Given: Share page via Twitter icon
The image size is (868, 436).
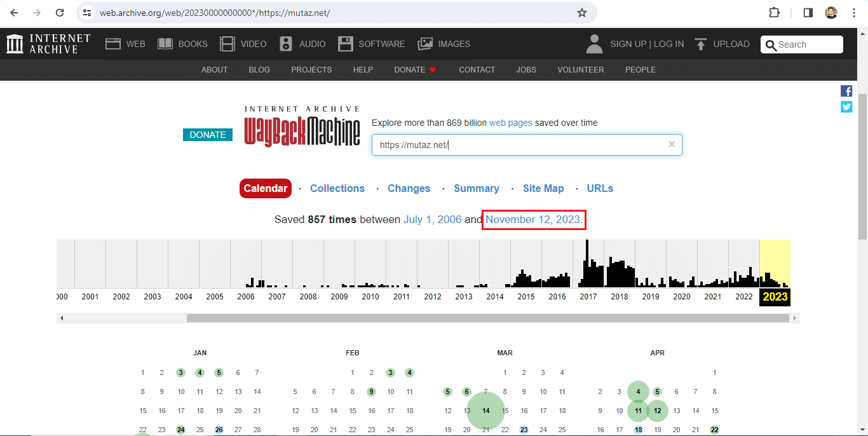Looking at the screenshot, I should pyautogui.click(x=846, y=107).
